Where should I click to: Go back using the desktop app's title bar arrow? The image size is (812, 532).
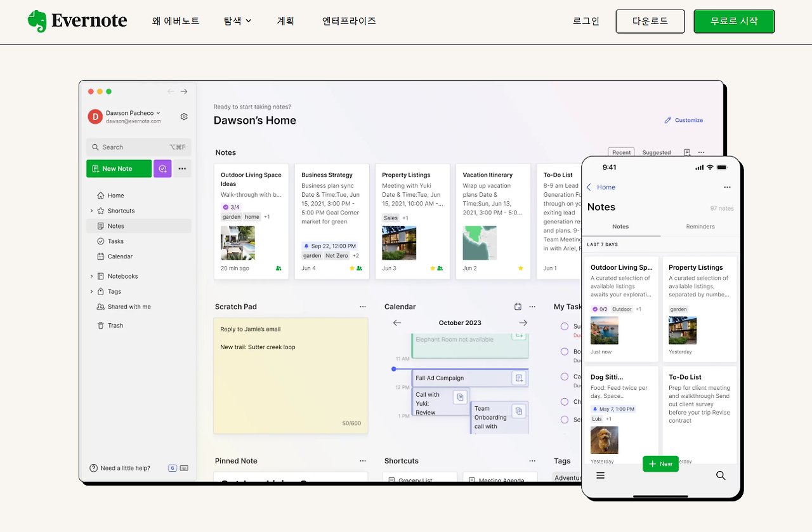[171, 91]
